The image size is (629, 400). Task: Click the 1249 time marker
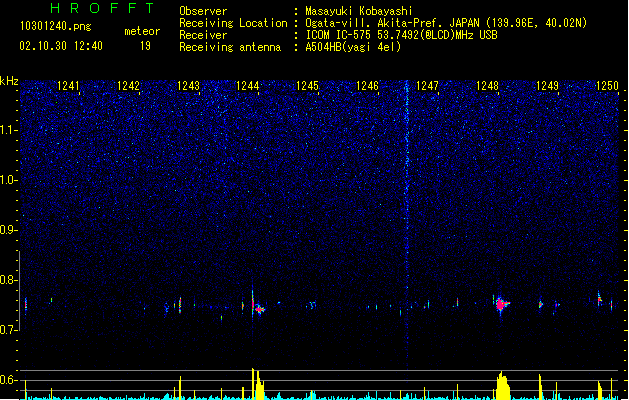[x=547, y=86]
